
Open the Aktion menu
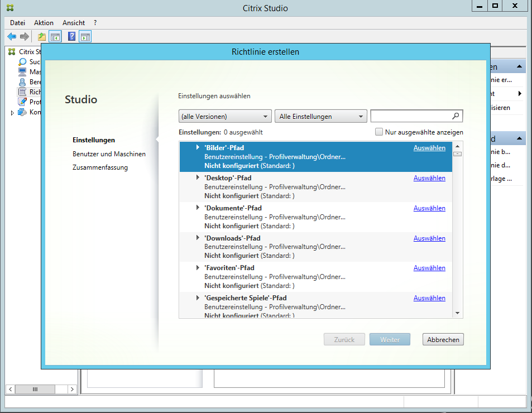pyautogui.click(x=44, y=23)
